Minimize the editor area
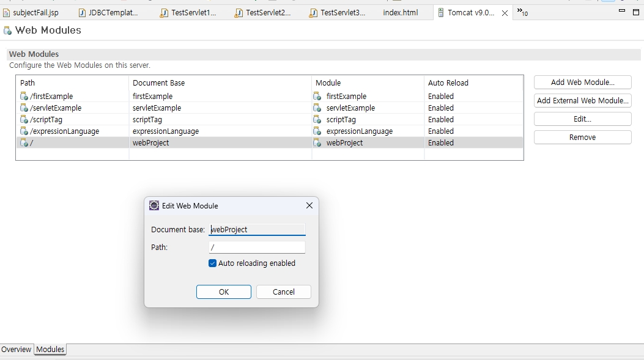This screenshot has width=644, height=360. (622, 11)
